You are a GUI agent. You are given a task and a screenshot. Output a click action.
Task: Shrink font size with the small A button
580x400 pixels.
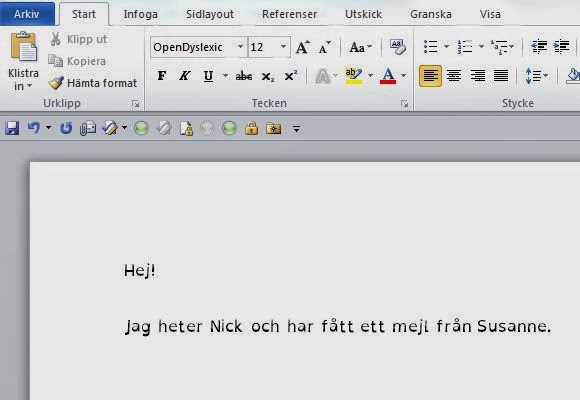pos(324,47)
